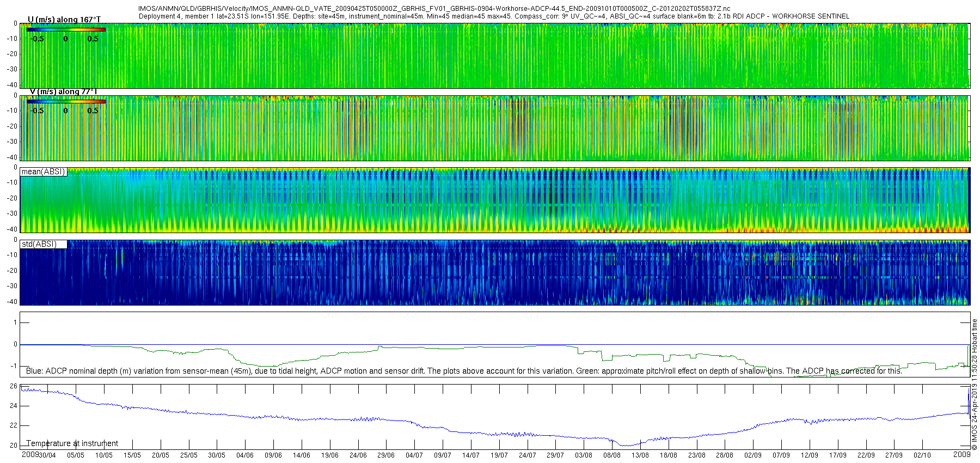The image size is (980, 463).
Task: Click the 'mean(ABSI)' panel label
Action: (44, 172)
